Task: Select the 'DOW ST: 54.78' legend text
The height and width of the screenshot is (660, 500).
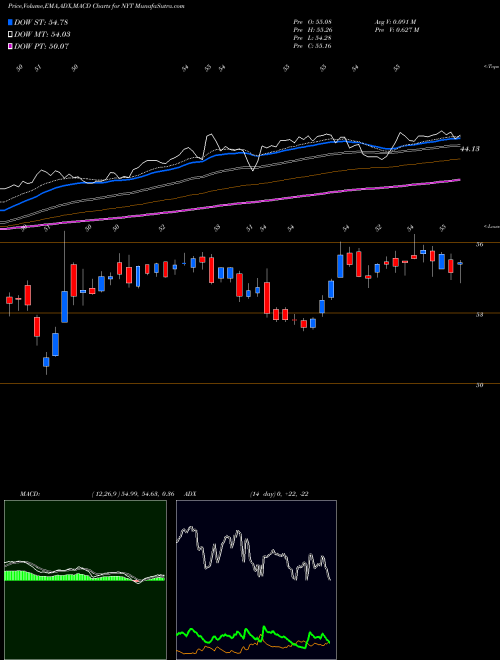Action: pos(41,22)
